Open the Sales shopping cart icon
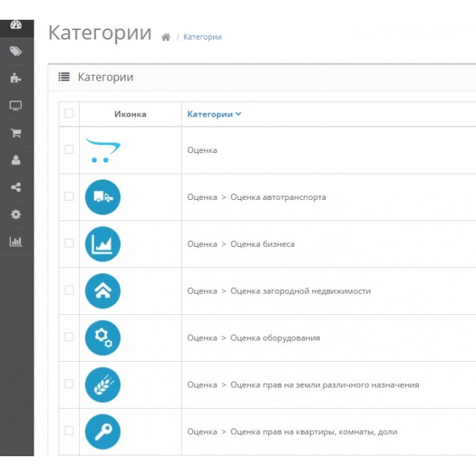This screenshot has height=476, width=476. [x=15, y=133]
